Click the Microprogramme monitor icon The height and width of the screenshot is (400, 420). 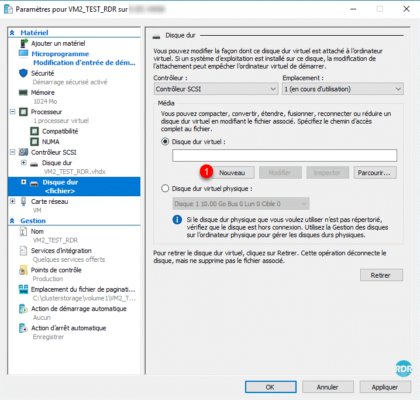click(x=24, y=54)
